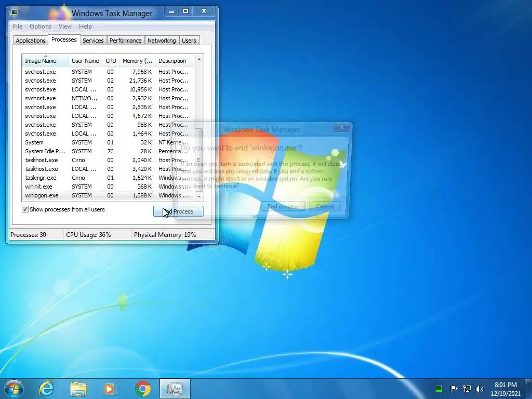
Task: Click Cancel in the confirmation dialog
Action: pos(325,206)
